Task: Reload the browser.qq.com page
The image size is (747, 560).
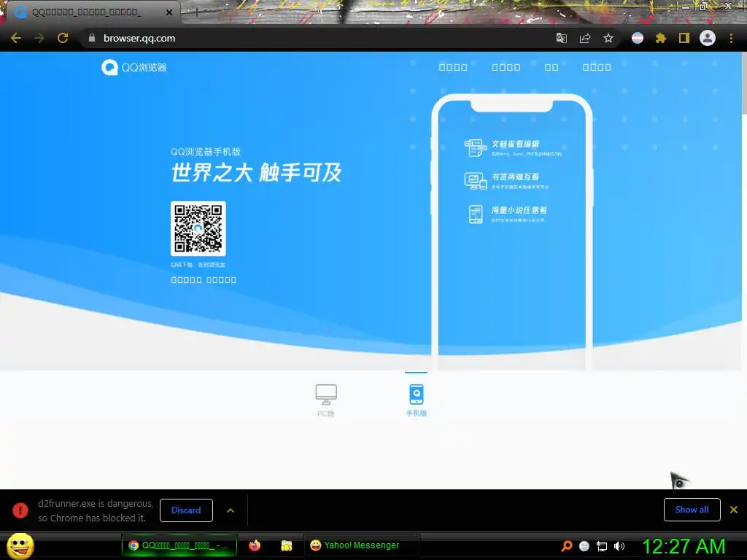Action: pyautogui.click(x=63, y=38)
